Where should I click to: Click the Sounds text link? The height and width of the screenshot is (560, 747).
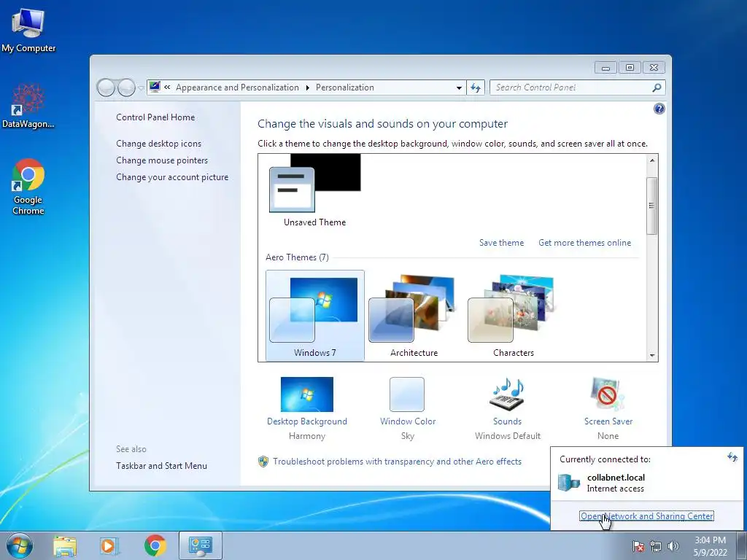(508, 421)
